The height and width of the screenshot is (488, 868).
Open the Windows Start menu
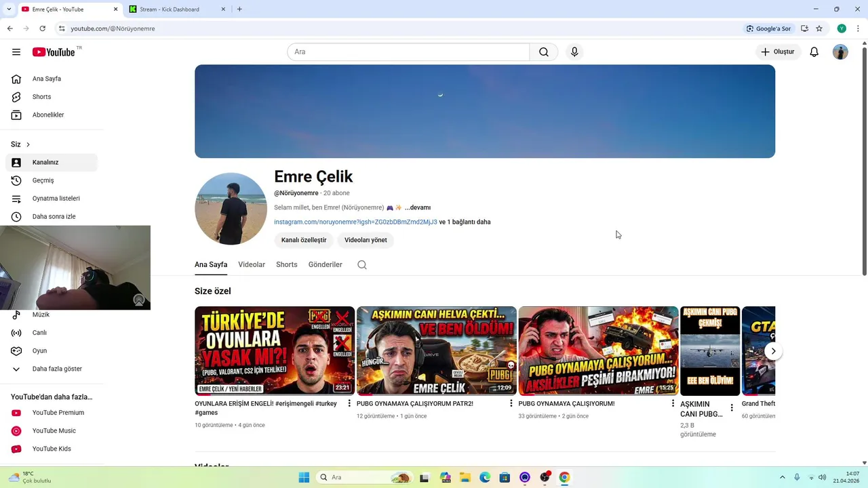click(304, 477)
